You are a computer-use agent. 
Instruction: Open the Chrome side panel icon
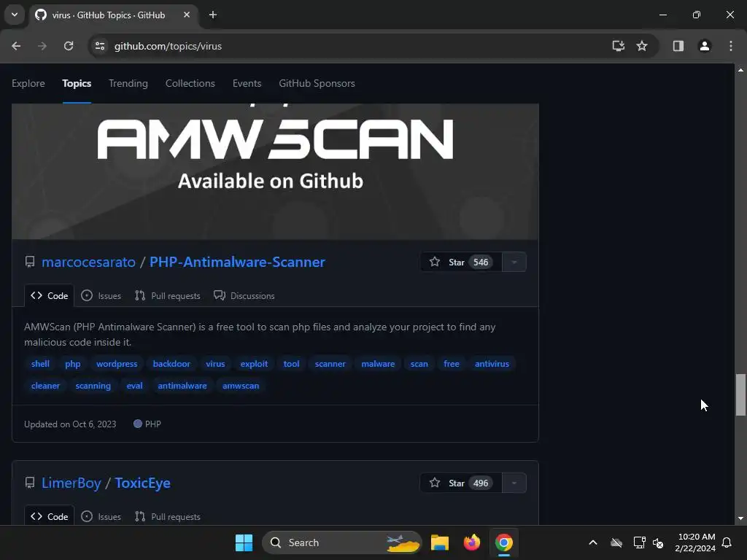[x=678, y=46]
